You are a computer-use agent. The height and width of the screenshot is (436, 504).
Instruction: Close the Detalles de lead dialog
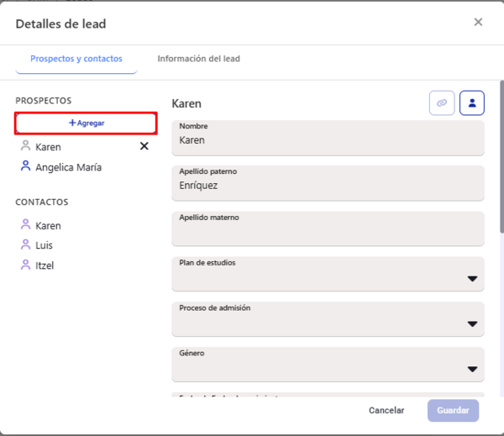(x=478, y=23)
